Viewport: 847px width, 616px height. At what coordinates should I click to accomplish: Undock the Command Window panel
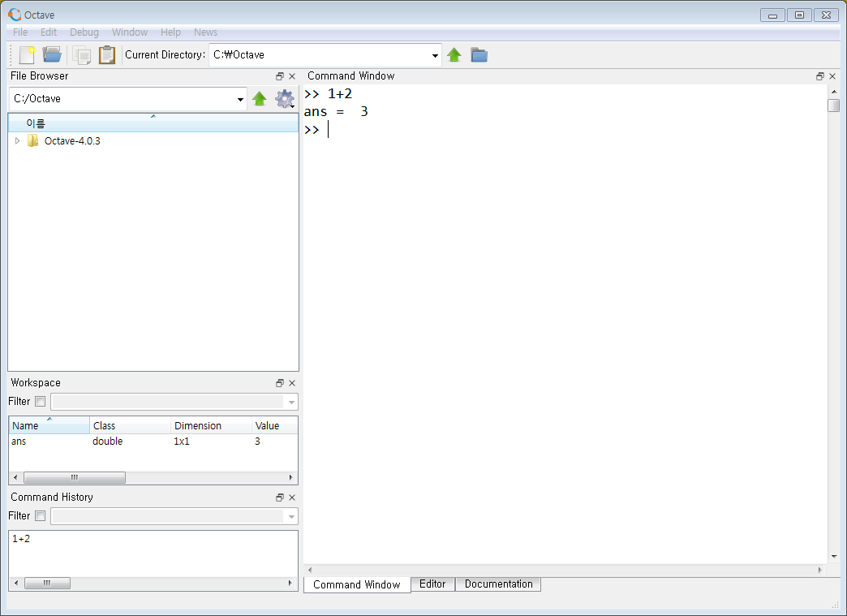pyautogui.click(x=820, y=76)
